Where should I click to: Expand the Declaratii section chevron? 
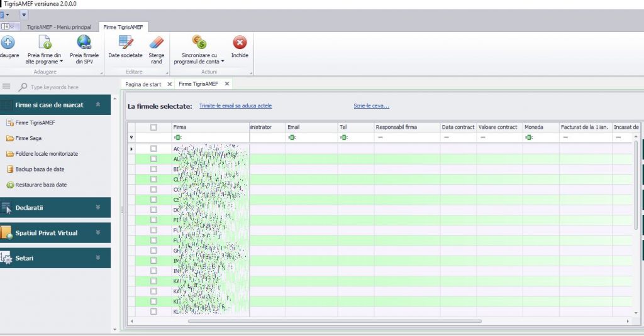(x=97, y=208)
